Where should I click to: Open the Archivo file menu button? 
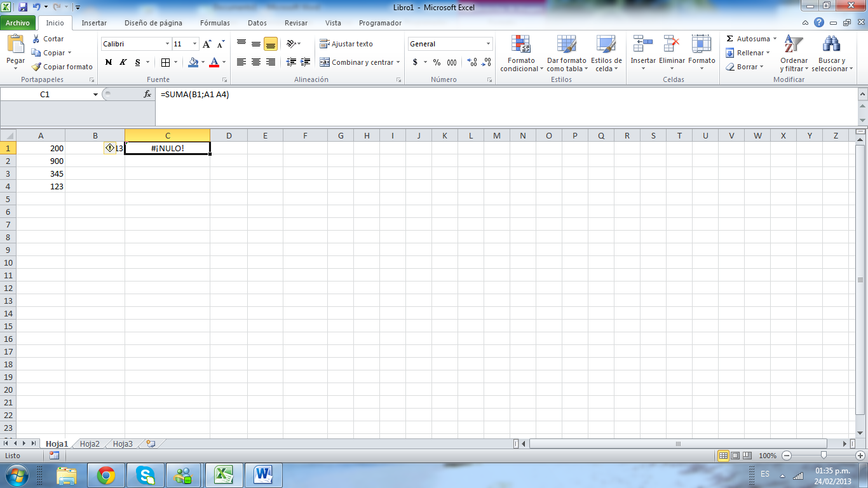coord(18,23)
